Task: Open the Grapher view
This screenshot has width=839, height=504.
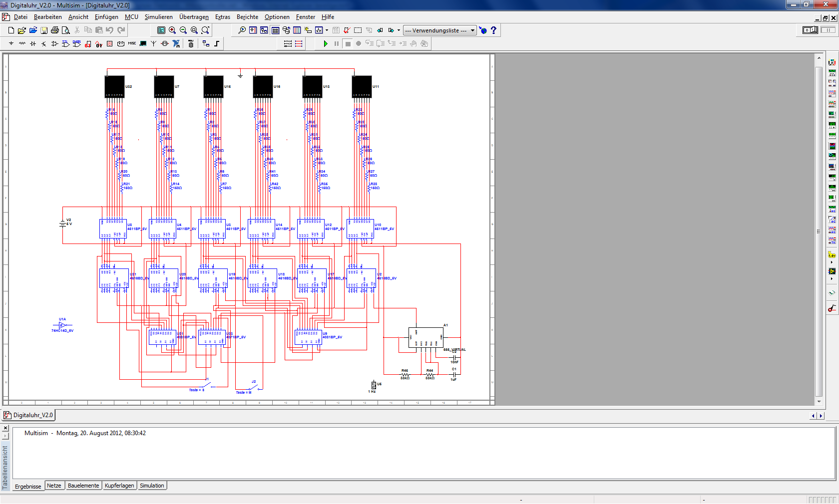Action: click(x=319, y=30)
